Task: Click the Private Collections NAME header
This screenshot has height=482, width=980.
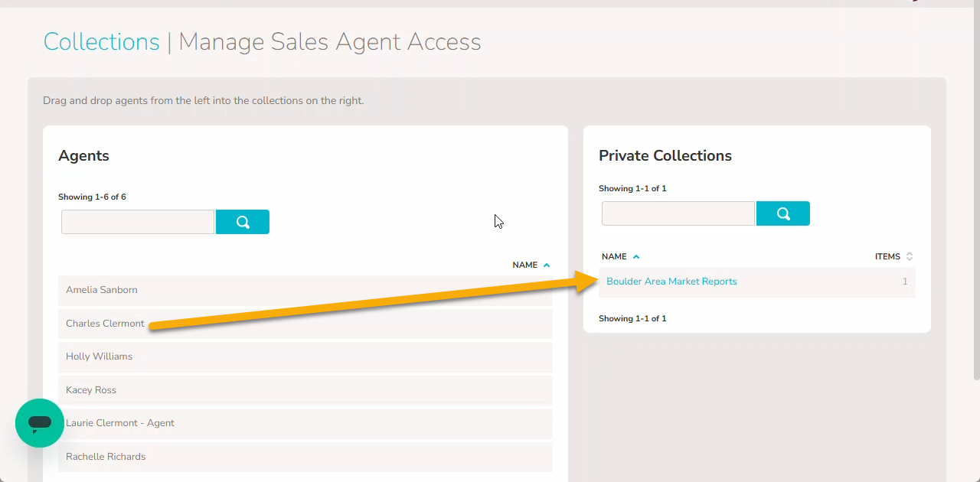Action: (614, 257)
